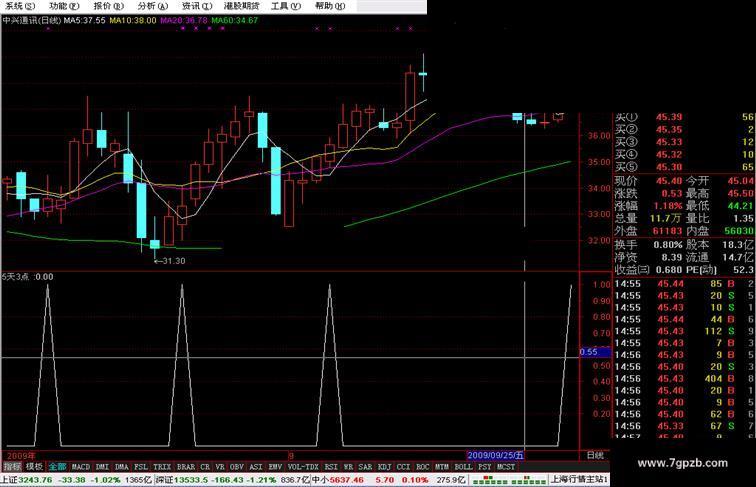This screenshot has height=487, width=756.
Task: Switch to the 模板 tab
Action: 34,467
